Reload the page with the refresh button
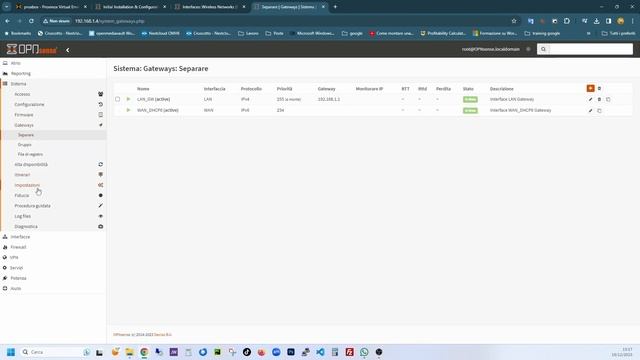The image size is (640, 360). pyautogui.click(x=31, y=21)
